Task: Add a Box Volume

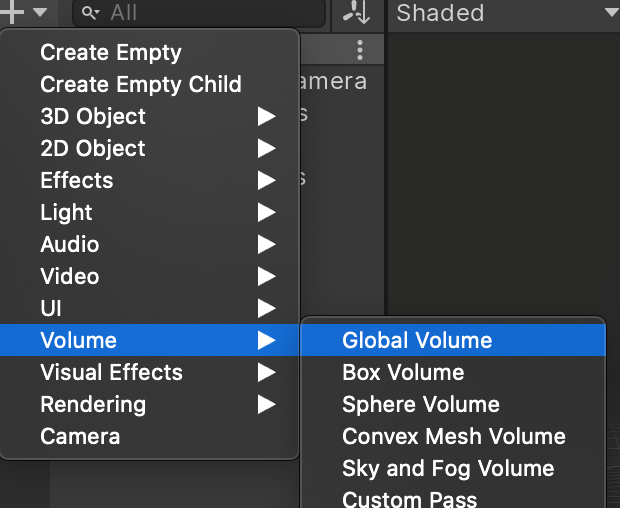Action: pos(403,372)
